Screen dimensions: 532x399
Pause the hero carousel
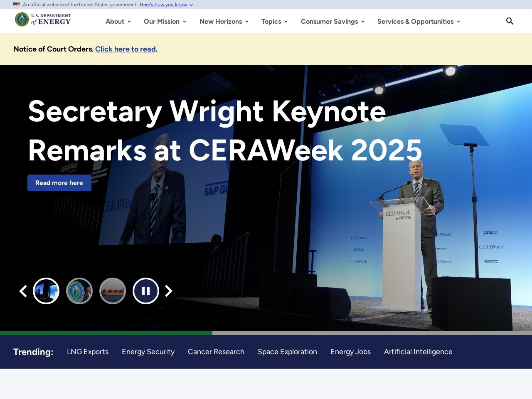[146, 291]
